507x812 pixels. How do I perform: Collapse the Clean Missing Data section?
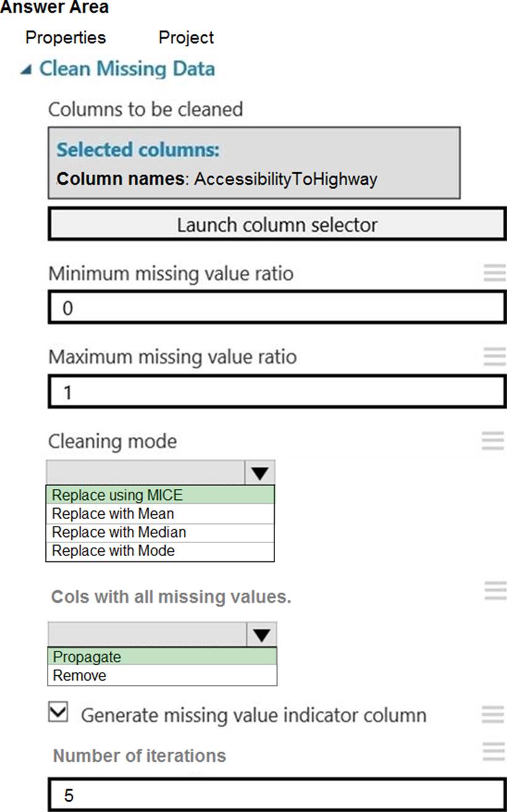click(x=25, y=70)
